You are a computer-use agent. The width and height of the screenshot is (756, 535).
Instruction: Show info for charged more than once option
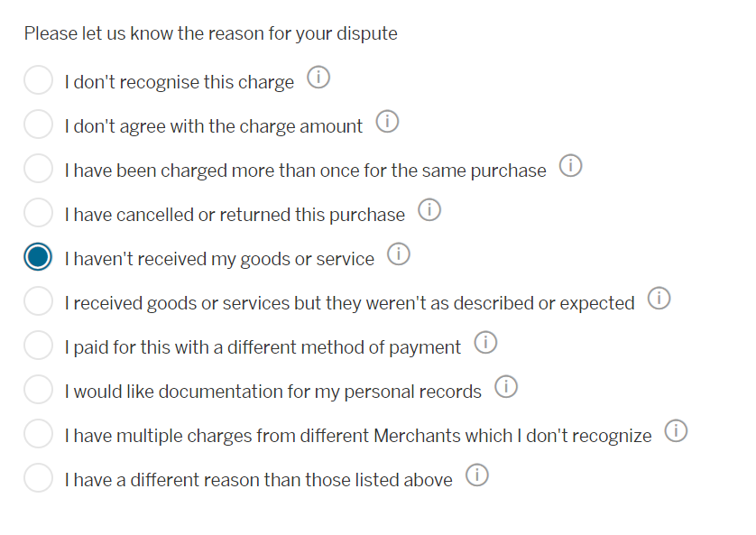pyautogui.click(x=570, y=167)
